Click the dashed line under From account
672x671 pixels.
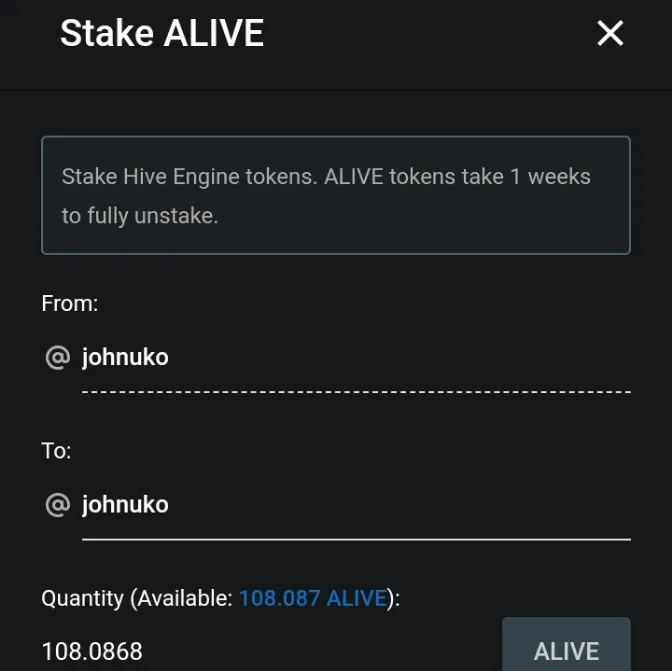click(356, 391)
